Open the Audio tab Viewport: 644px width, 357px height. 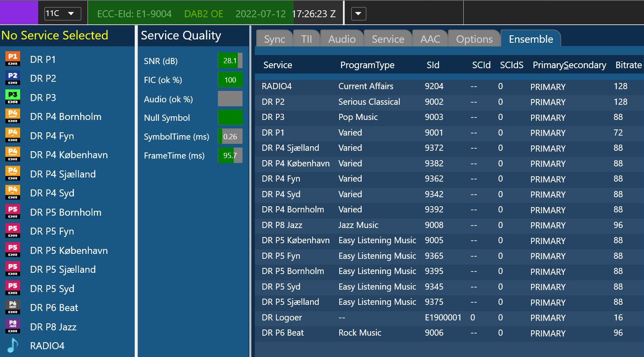pos(342,39)
